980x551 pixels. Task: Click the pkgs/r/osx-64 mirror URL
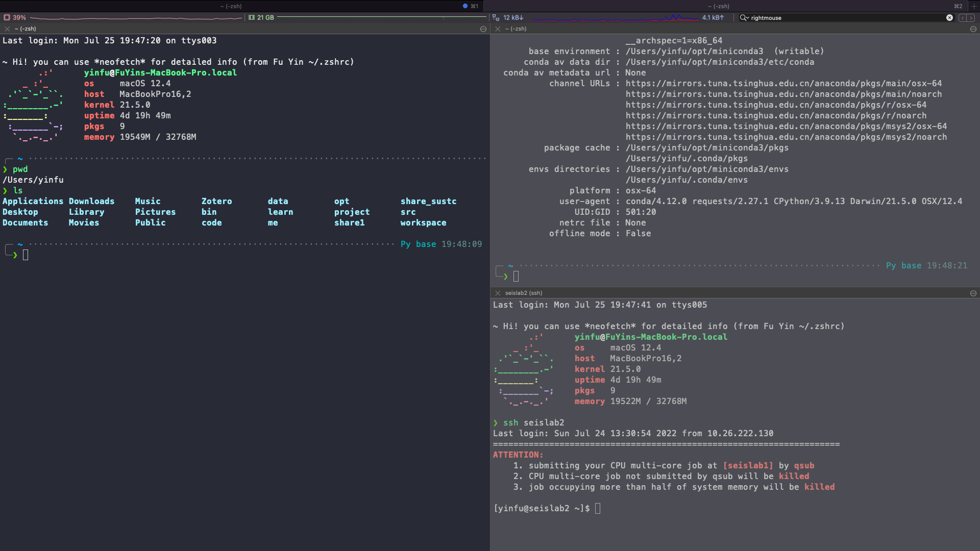point(776,105)
